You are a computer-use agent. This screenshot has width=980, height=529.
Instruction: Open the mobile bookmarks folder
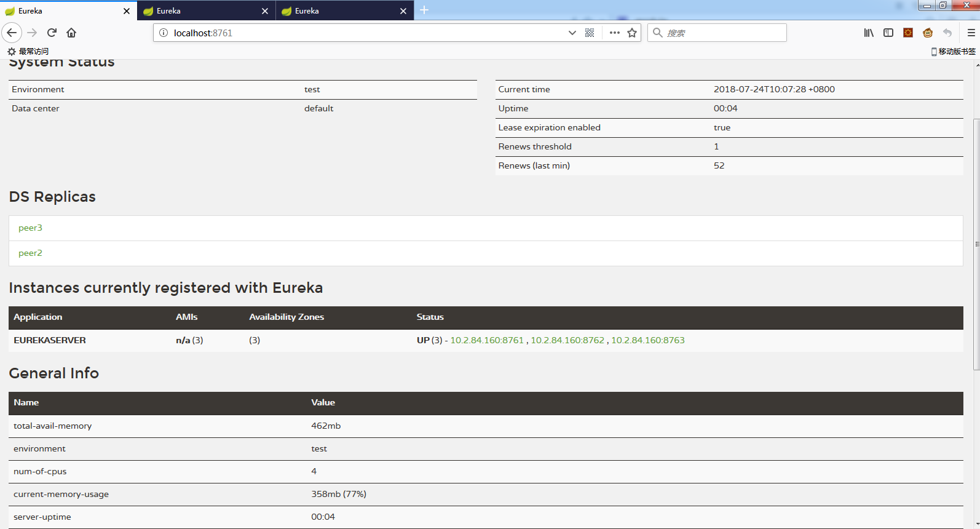pos(953,52)
